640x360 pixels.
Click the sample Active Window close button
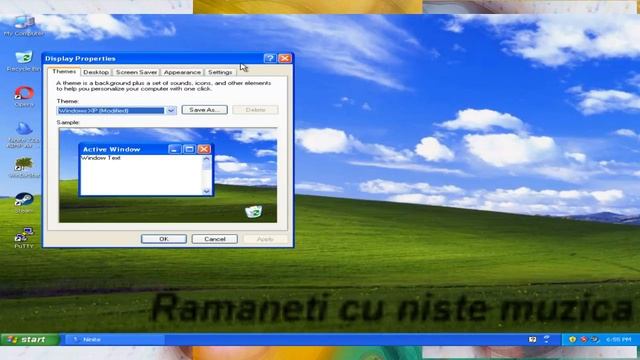tap(204, 149)
